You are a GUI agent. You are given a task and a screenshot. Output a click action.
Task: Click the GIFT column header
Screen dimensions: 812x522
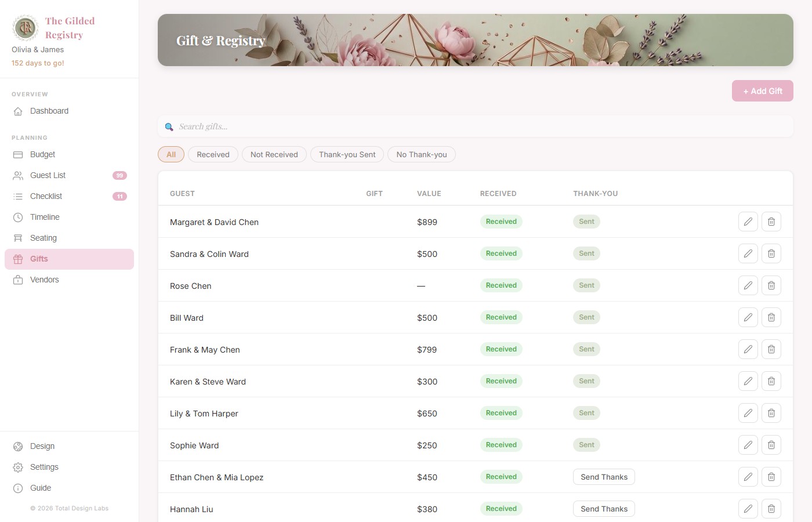(x=374, y=194)
